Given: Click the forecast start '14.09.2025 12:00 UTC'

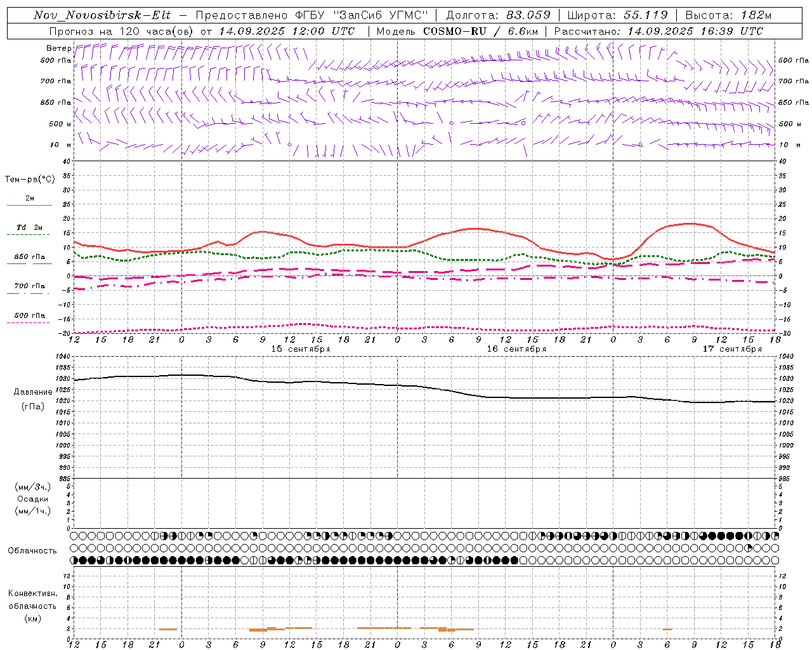Looking at the screenshot, I should (x=287, y=31).
